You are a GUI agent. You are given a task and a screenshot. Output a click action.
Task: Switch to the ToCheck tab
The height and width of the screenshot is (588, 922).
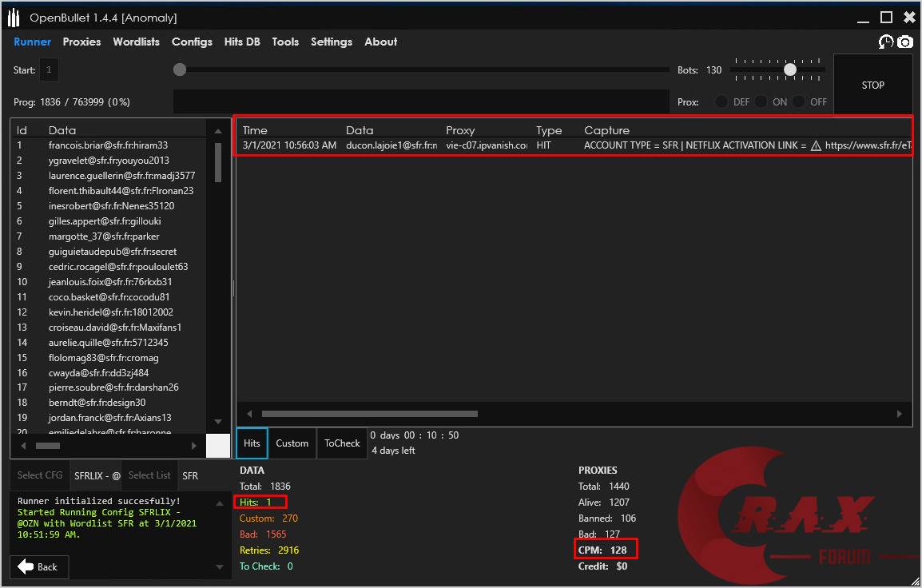(342, 443)
